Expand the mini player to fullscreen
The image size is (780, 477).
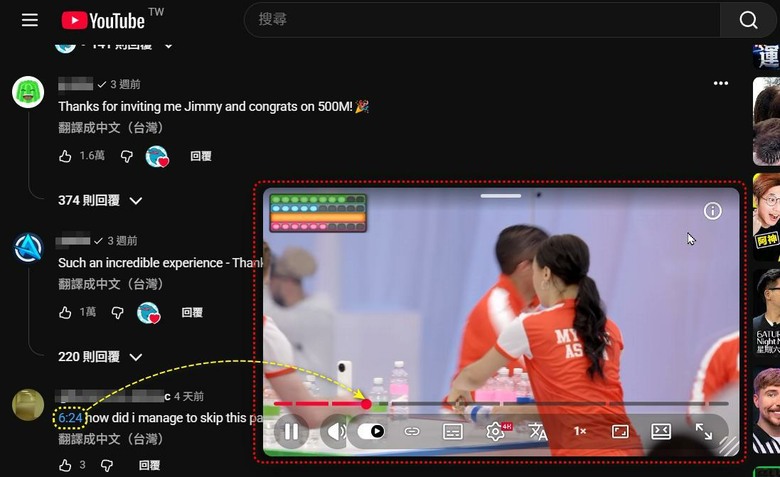[703, 431]
